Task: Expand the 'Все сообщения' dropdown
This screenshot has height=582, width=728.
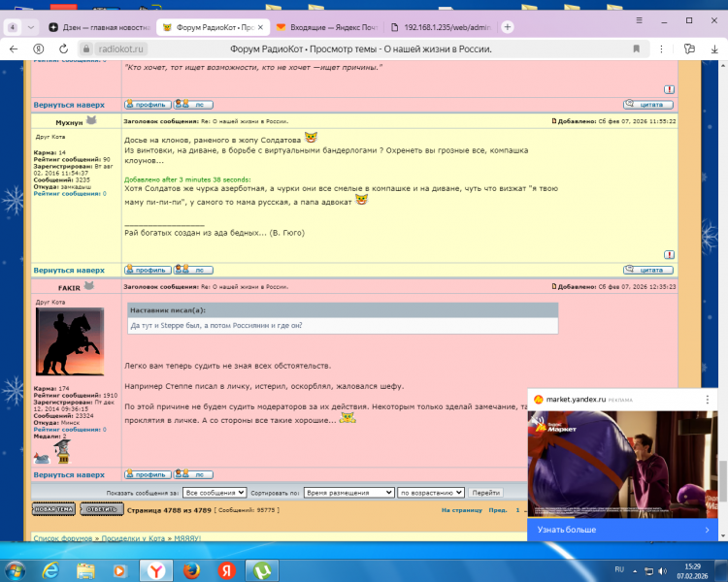Action: [x=215, y=493]
